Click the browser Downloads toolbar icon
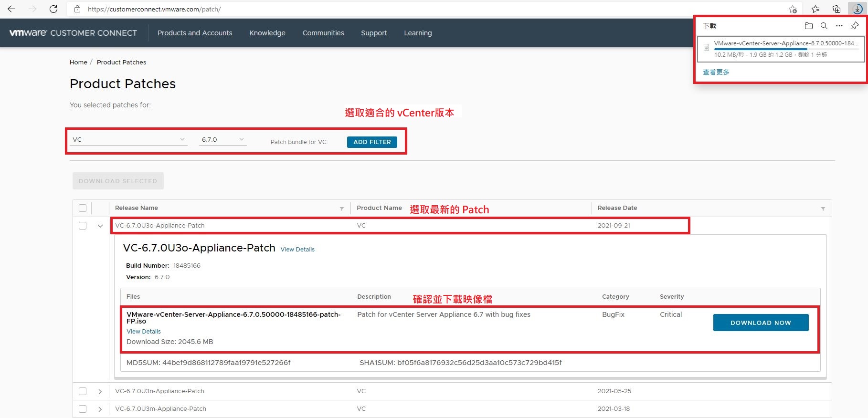Image resolution: width=868 pixels, height=418 pixels. click(x=857, y=9)
